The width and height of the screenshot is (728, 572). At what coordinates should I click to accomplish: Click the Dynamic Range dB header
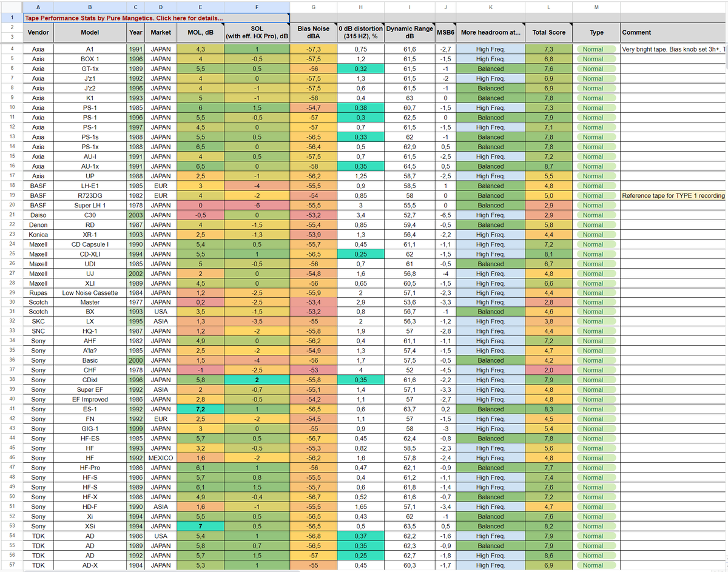pyautogui.click(x=410, y=33)
